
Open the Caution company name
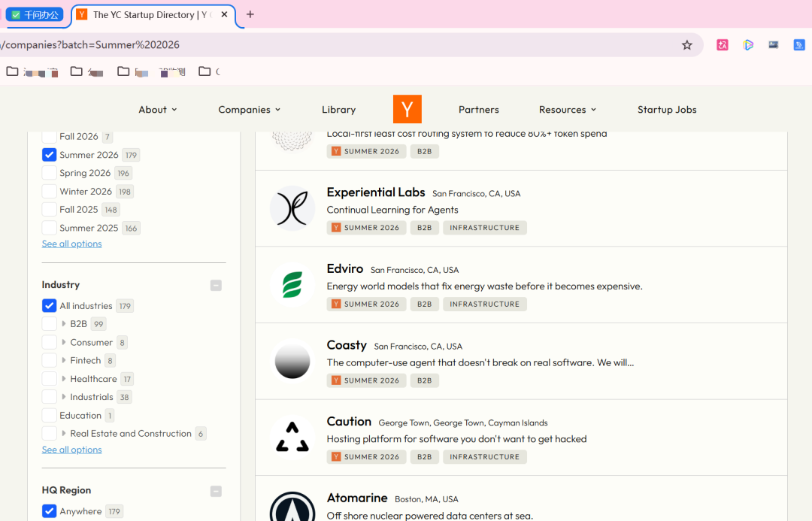point(349,422)
